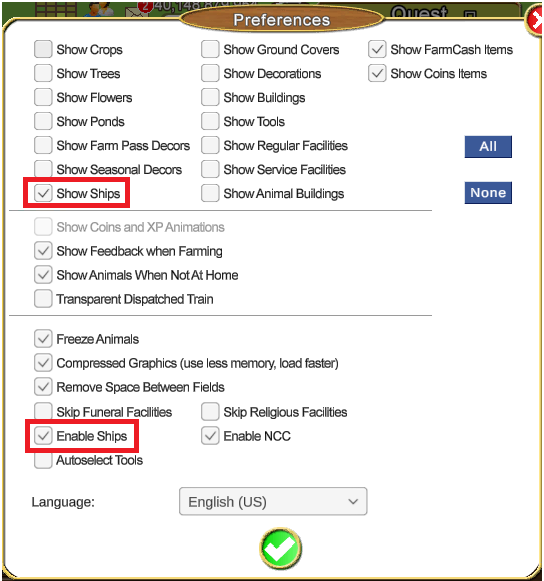The width and height of the screenshot is (544, 581).
Task: Click the neighbors people icon at top
Action: coord(99,9)
